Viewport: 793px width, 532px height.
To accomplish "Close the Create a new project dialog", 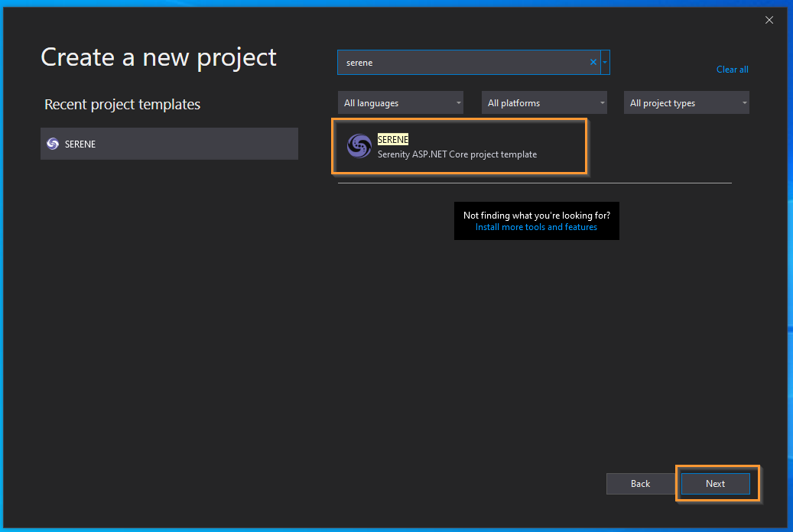I will [x=769, y=20].
